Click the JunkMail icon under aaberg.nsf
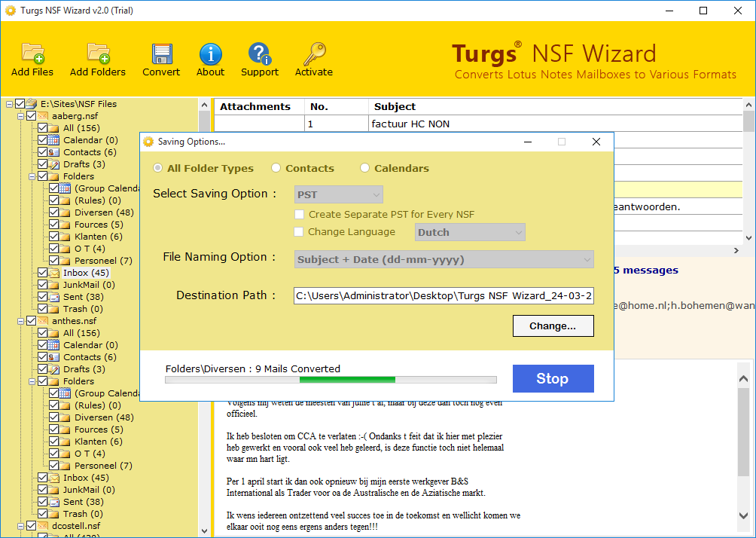The width and height of the screenshot is (756, 538). point(54,285)
